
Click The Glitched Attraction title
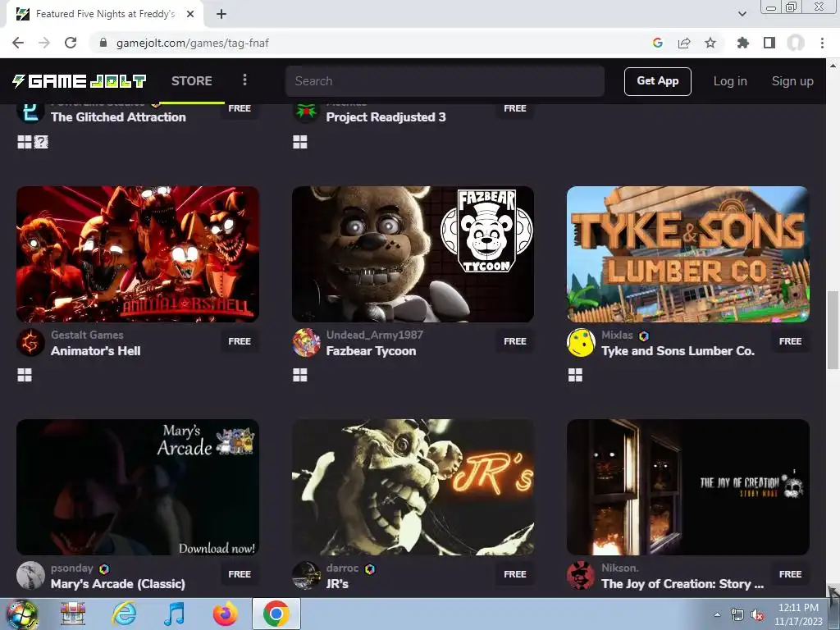tap(118, 116)
